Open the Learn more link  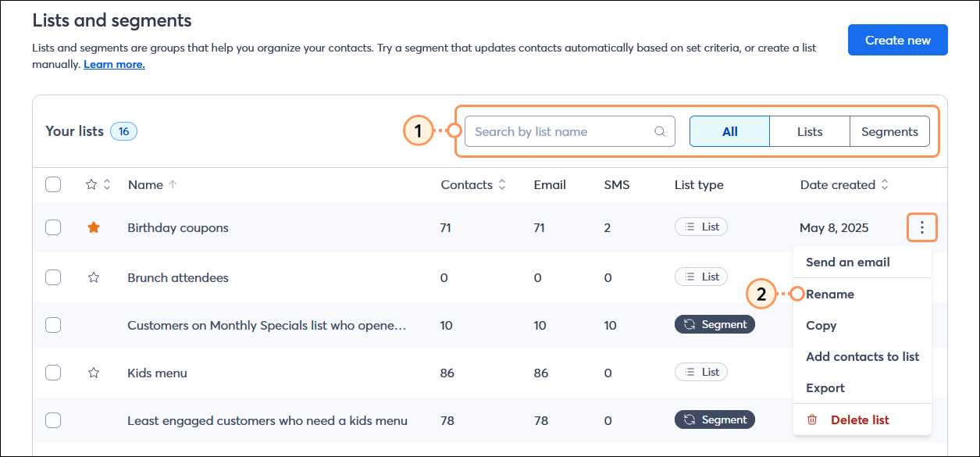pyautogui.click(x=114, y=64)
